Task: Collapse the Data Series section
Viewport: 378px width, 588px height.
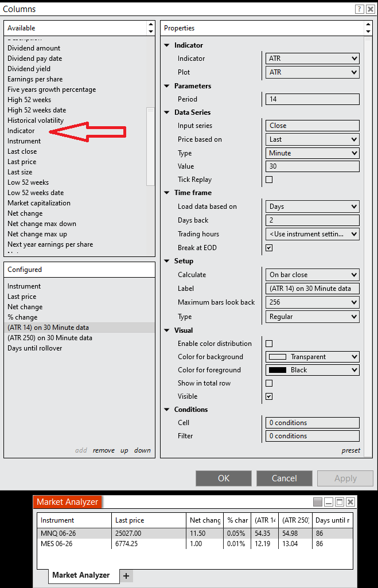Action: (167, 112)
